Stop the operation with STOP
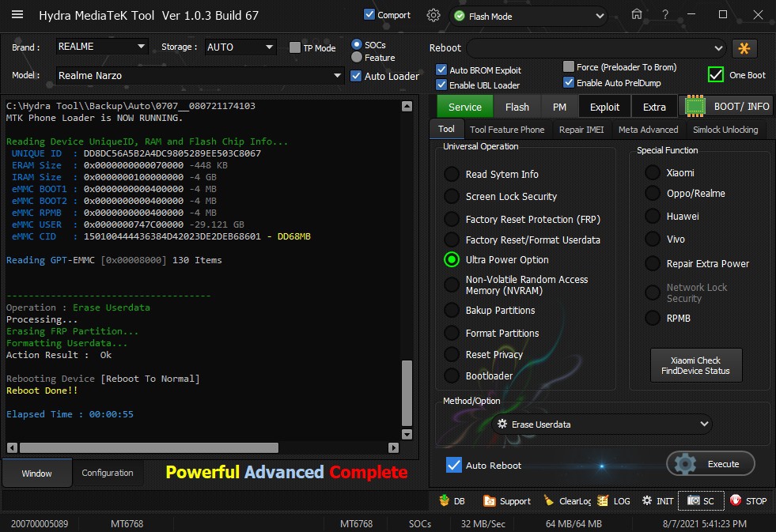 pyautogui.click(x=748, y=501)
